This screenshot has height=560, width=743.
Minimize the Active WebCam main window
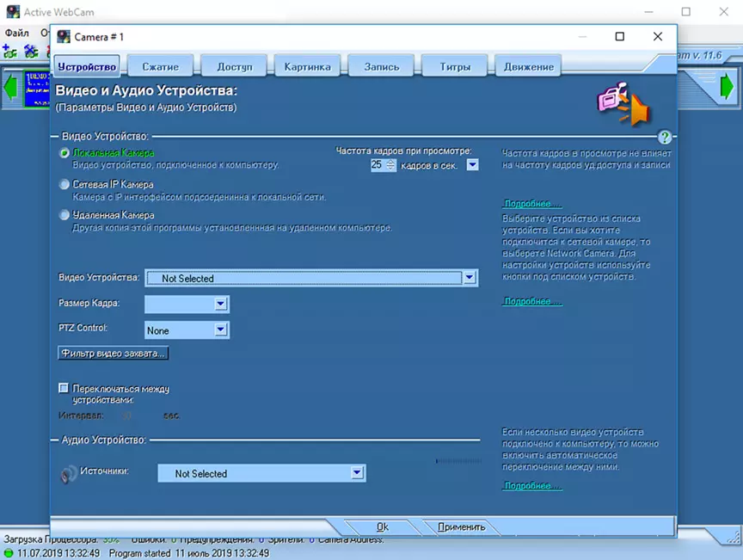(x=648, y=12)
